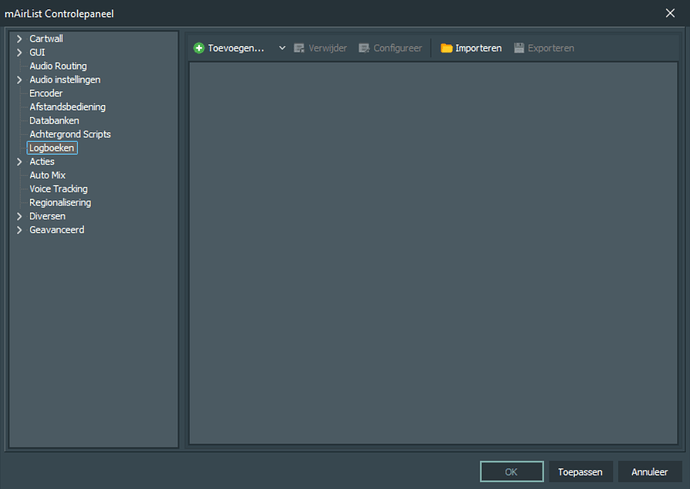Click the Importeren folder icon
Viewport: 690px width, 489px height.
(446, 48)
